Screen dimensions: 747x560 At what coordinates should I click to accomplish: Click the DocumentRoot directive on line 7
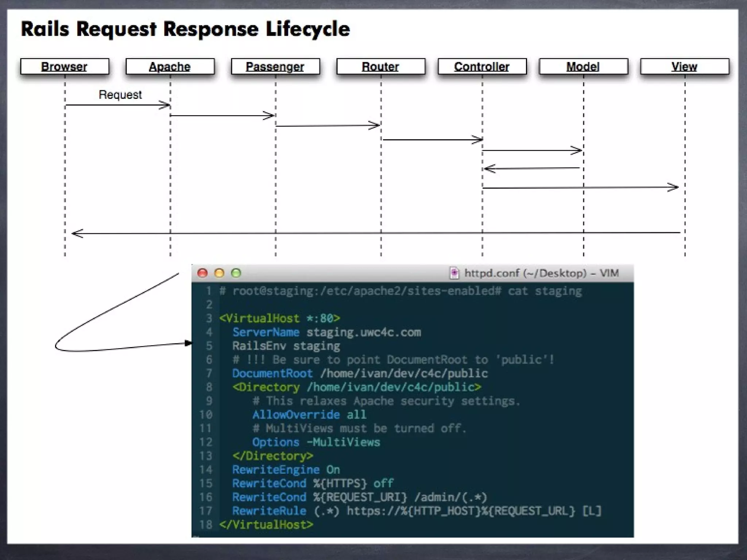tap(272, 373)
